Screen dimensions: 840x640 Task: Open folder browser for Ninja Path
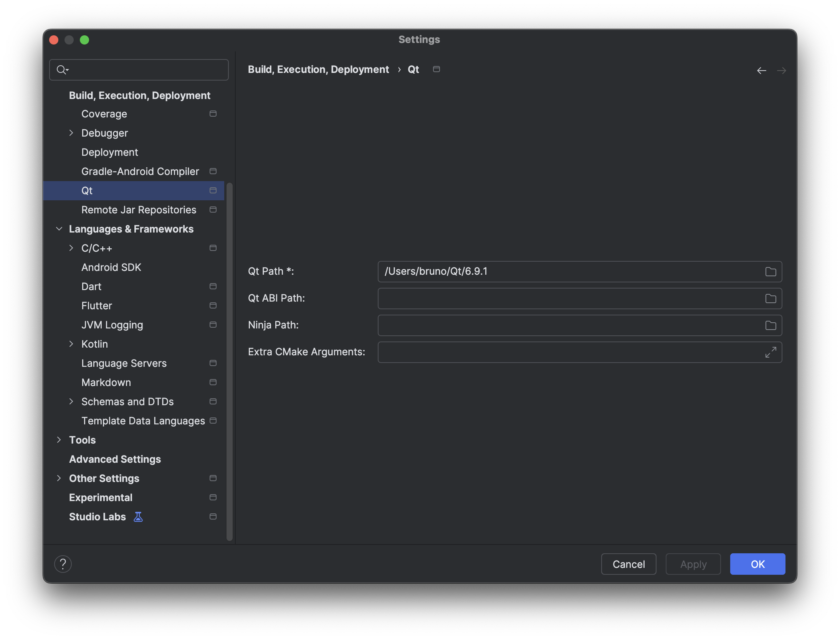[x=770, y=325]
